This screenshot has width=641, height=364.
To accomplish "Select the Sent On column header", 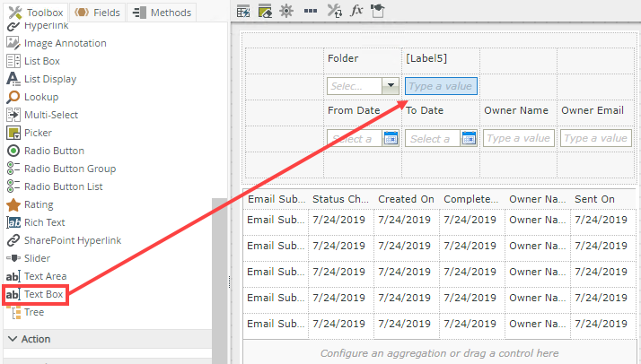I will pos(594,199).
